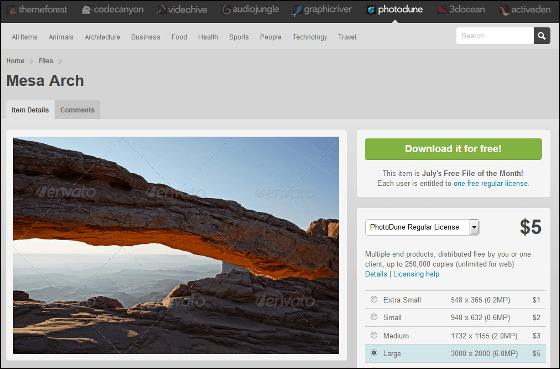Screen dimensions: 560x369
Task: Click the 548 x 365 (0.2MP) dimensions text
Action: tap(480, 300)
